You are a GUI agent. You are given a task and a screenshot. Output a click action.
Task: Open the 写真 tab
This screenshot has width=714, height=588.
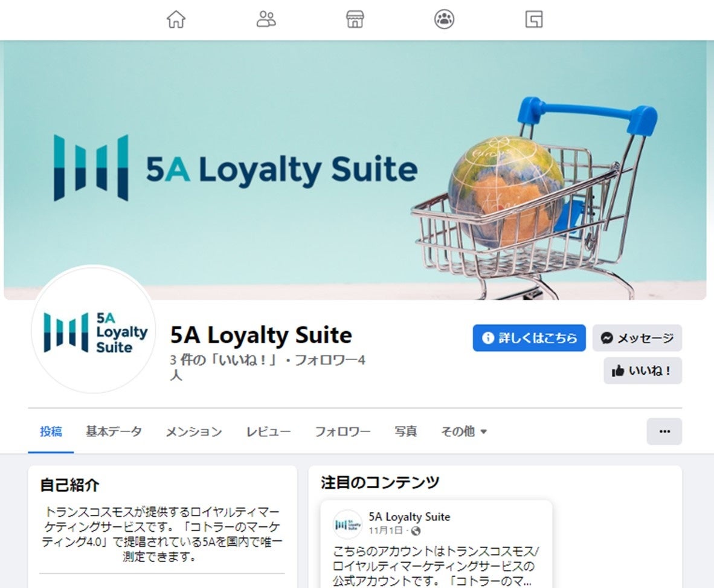405,431
